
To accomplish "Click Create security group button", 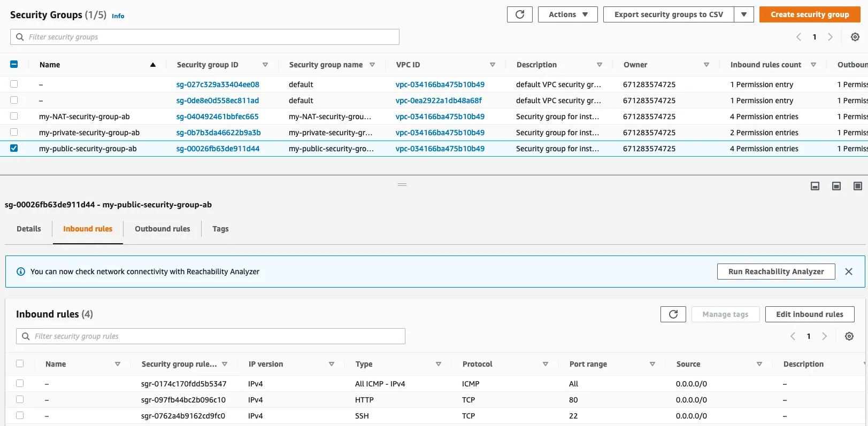I will click(x=809, y=14).
